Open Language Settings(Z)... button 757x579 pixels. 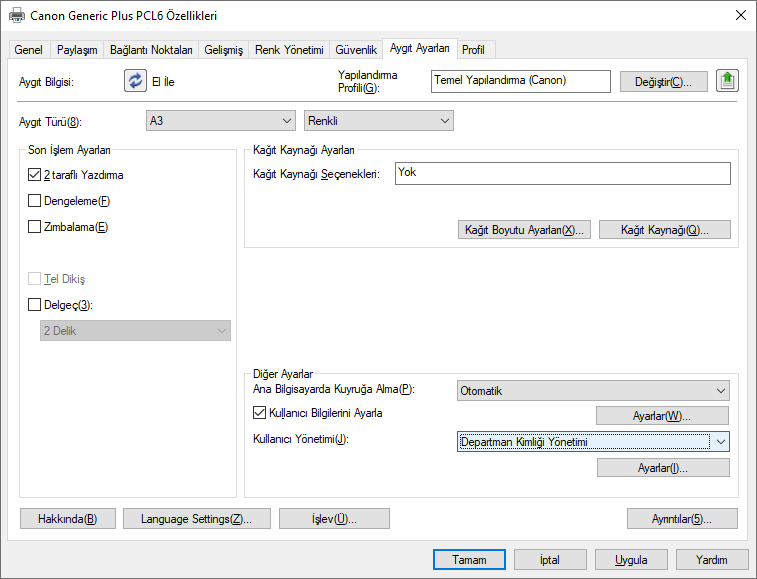(x=196, y=519)
